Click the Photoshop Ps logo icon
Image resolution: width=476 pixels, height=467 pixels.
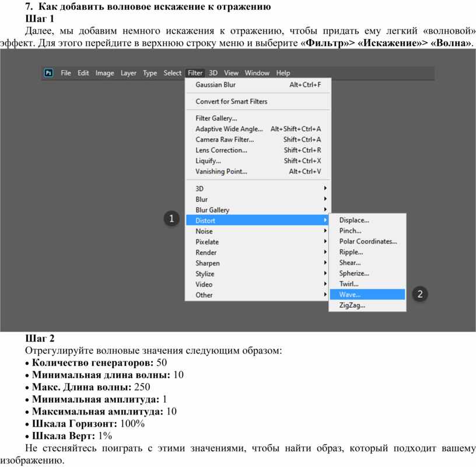click(48, 73)
